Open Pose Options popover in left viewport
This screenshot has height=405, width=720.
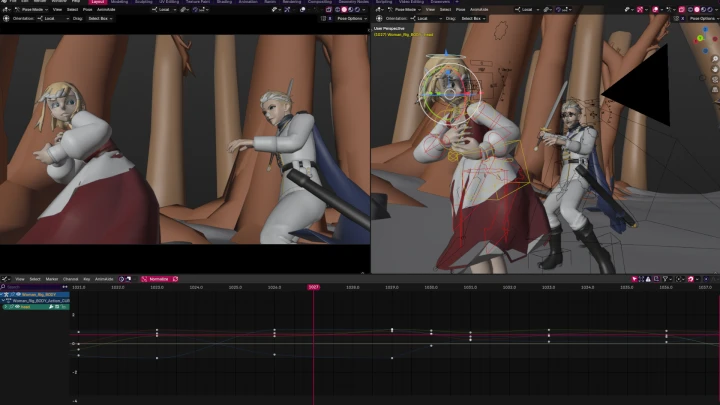pyautogui.click(x=352, y=18)
